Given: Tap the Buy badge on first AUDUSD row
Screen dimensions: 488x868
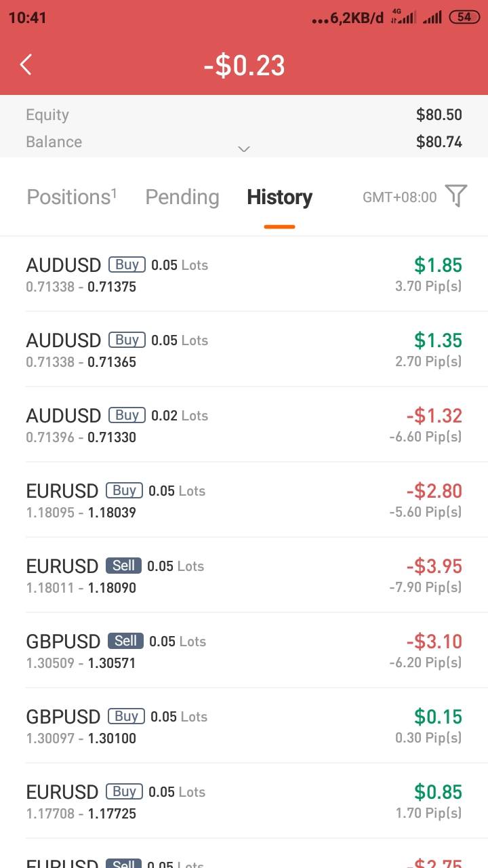Looking at the screenshot, I should point(127,264).
